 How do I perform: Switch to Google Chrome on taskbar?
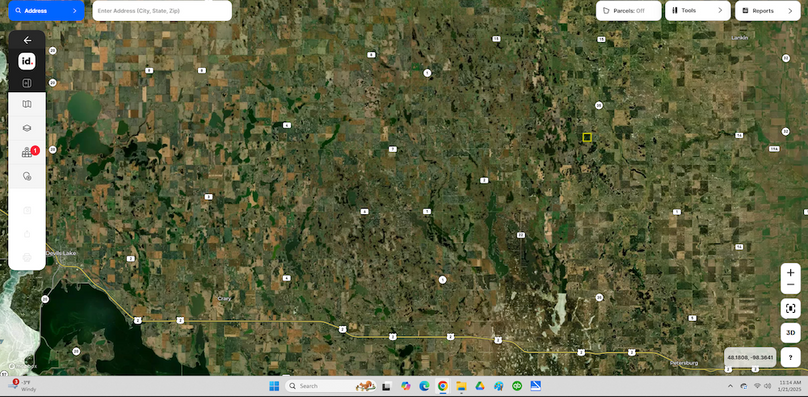[x=443, y=386]
